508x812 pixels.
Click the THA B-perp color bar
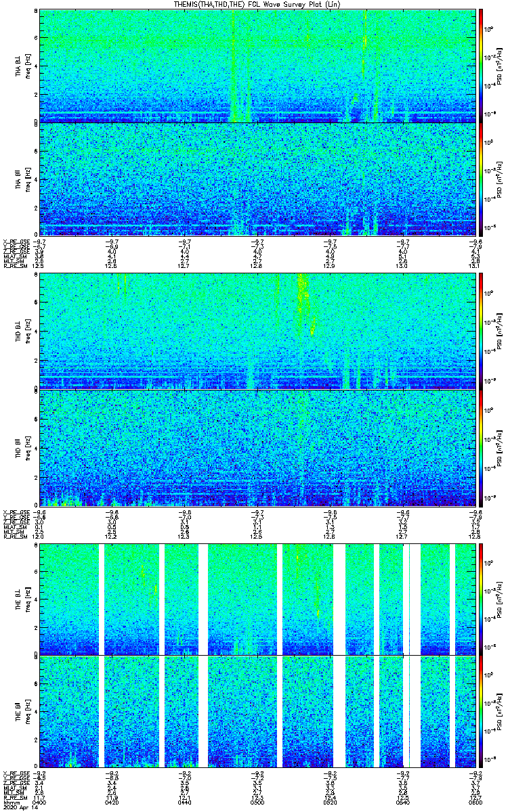[x=481, y=65]
